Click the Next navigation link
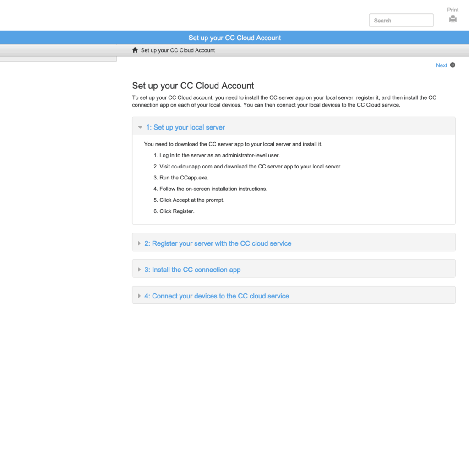This screenshot has height=476, width=469. click(x=442, y=65)
